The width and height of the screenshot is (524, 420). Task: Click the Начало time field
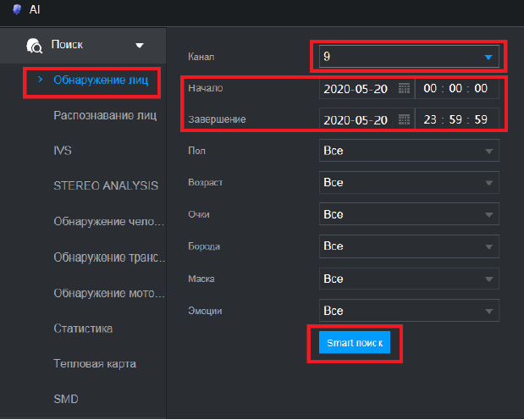click(x=456, y=88)
